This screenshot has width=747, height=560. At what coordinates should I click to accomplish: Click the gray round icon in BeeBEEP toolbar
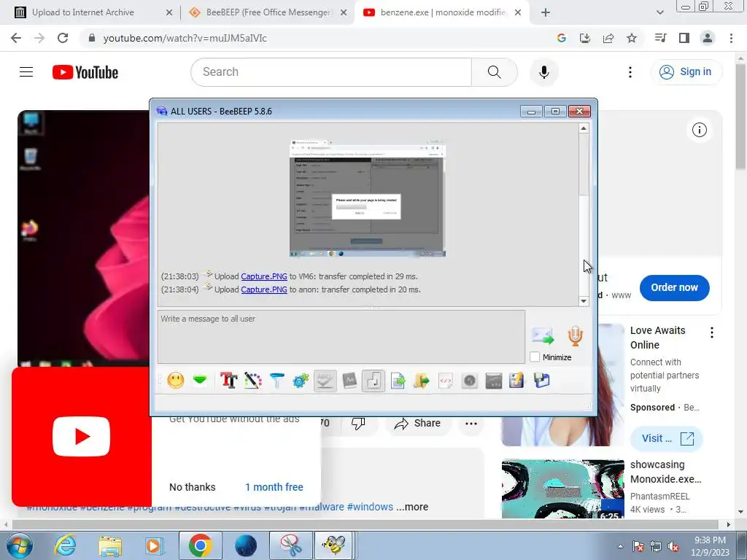470,381
